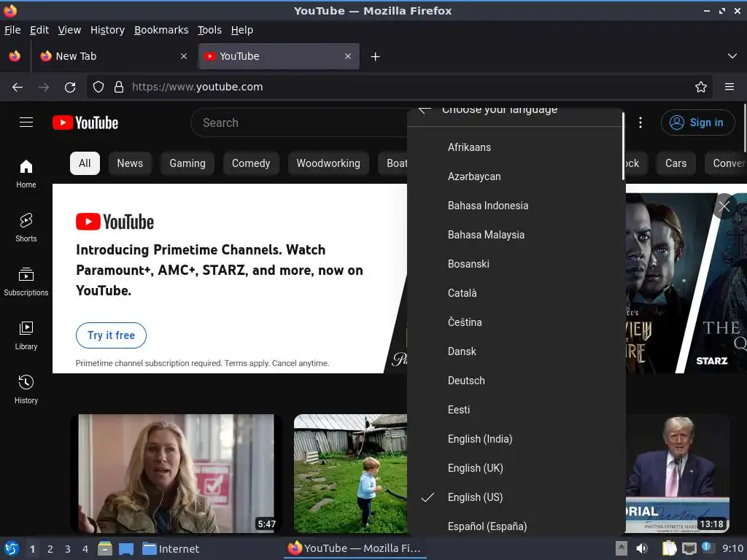
Task: Select Bahasa Malaysia language
Action: click(x=515, y=235)
